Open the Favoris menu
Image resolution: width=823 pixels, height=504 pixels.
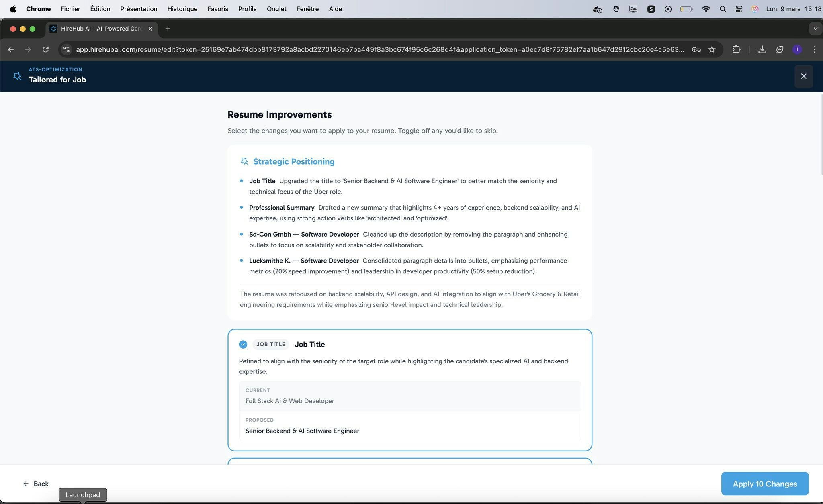coord(217,9)
